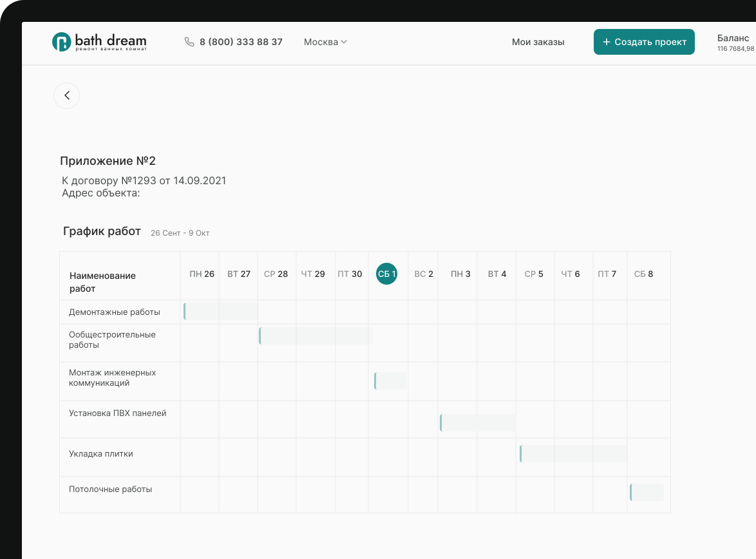Open Мои заказы in the header
This screenshot has width=756, height=559.
point(538,42)
